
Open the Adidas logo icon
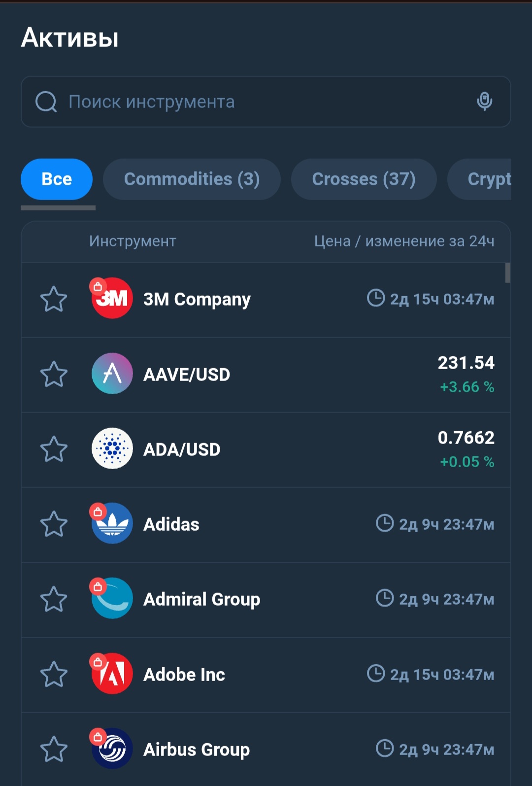coord(112,523)
